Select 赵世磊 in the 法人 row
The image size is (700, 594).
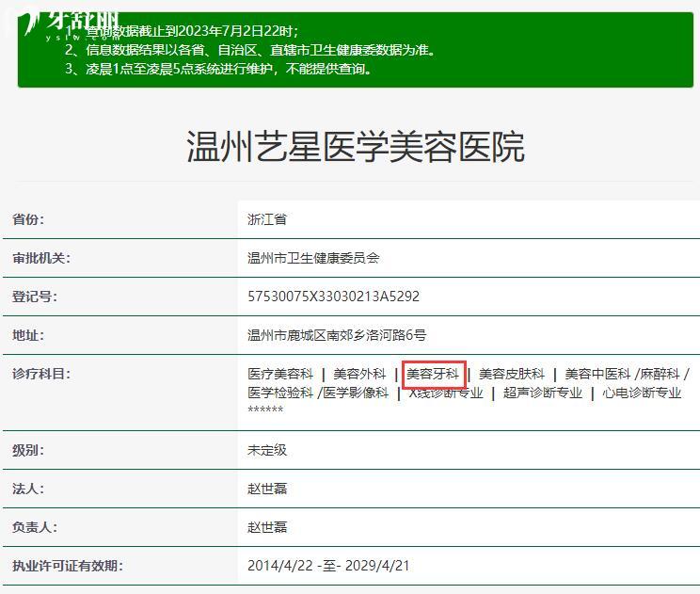pyautogui.click(x=267, y=489)
